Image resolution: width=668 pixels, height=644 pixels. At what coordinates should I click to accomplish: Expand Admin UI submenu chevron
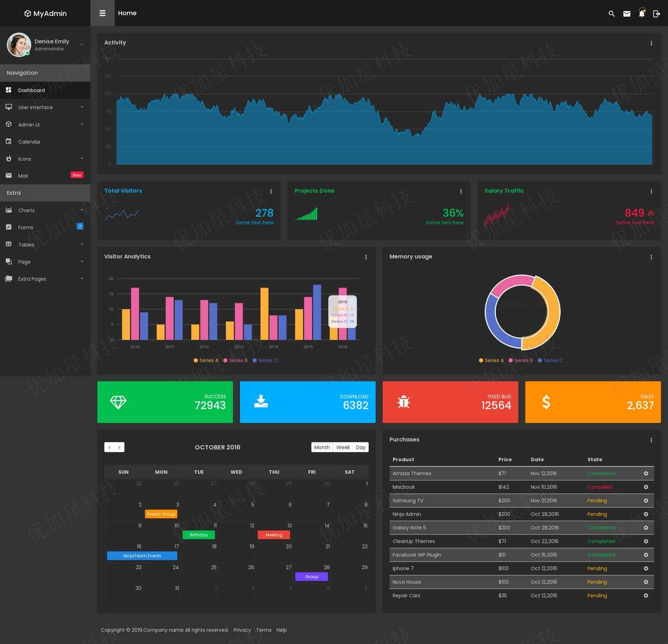[x=82, y=124]
